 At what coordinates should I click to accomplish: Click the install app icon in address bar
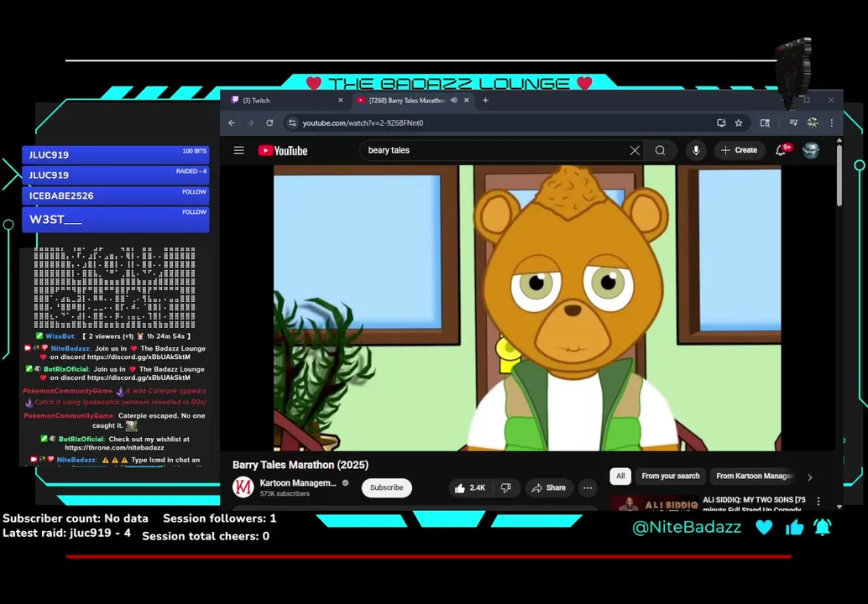click(x=721, y=122)
